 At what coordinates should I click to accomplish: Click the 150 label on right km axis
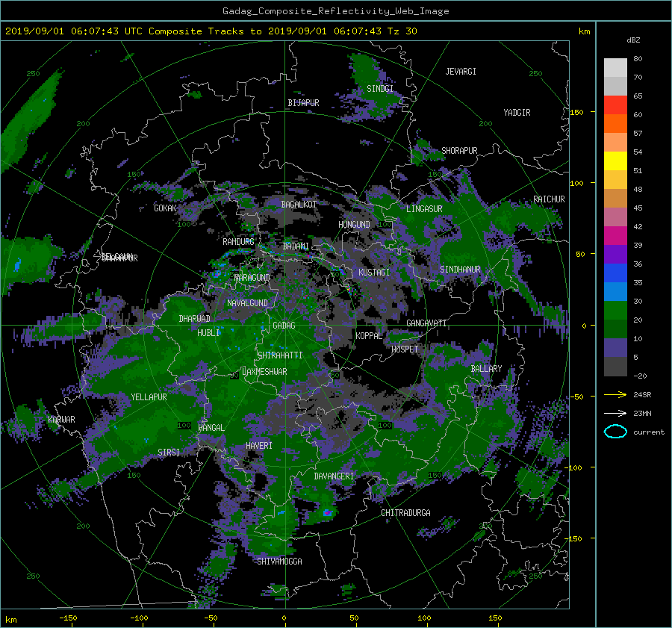[x=577, y=112]
